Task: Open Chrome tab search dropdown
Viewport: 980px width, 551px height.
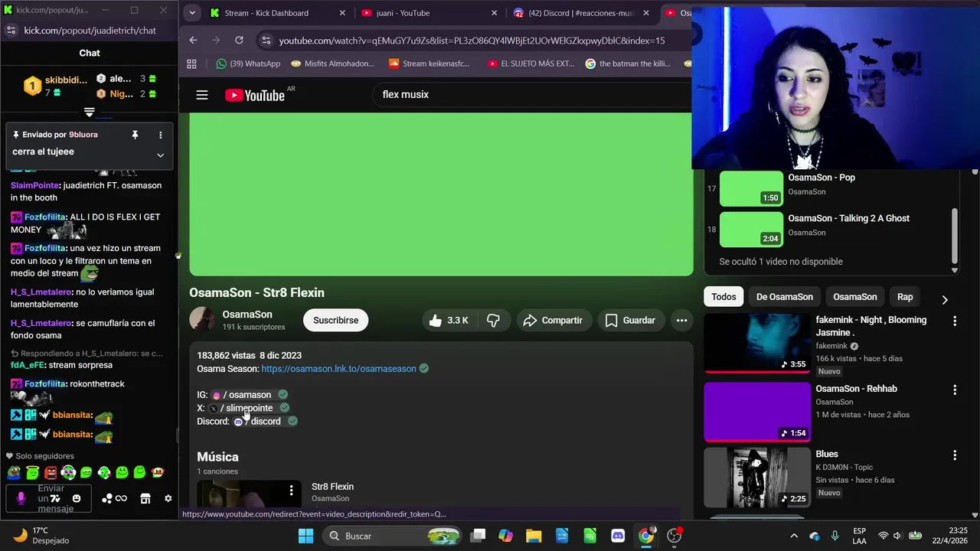Action: point(192,13)
